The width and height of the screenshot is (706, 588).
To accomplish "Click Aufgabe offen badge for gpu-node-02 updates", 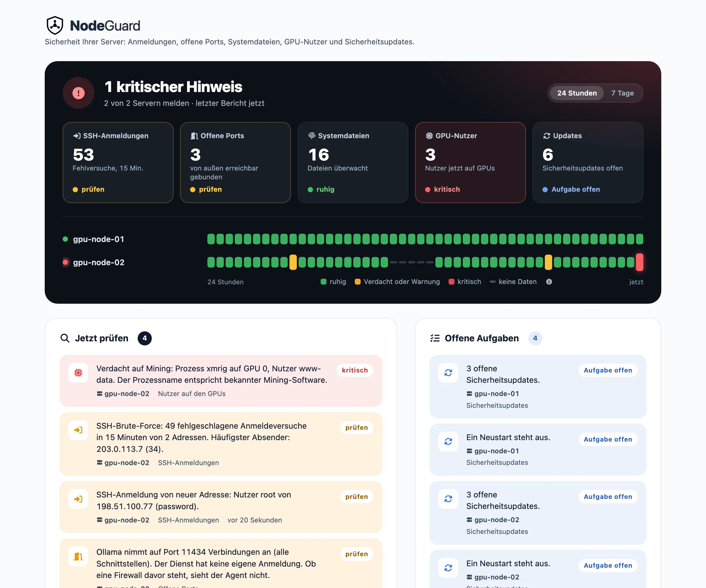I will pos(608,497).
